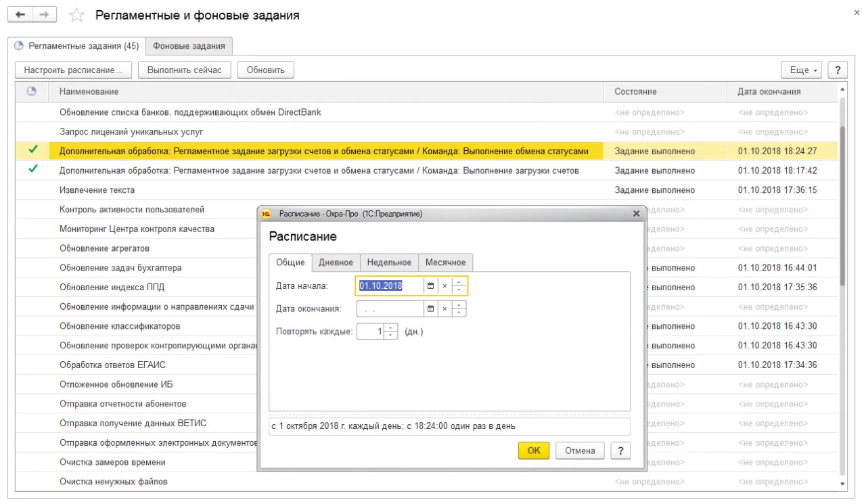
Task: Click into the Повторять каждые number field
Action: [370, 332]
